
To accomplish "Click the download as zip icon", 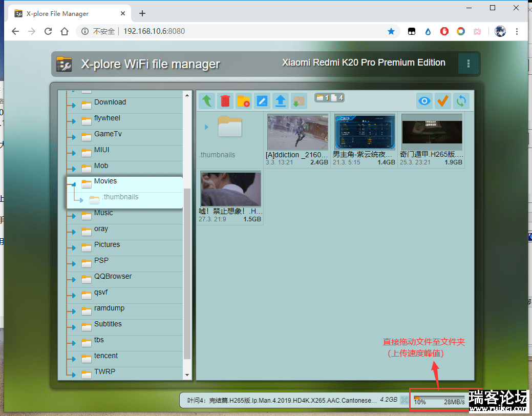I will click(299, 101).
